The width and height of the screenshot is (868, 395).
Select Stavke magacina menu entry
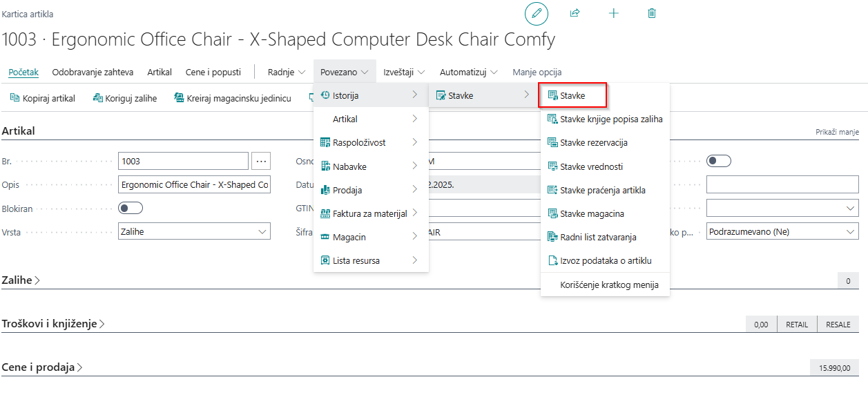click(592, 213)
